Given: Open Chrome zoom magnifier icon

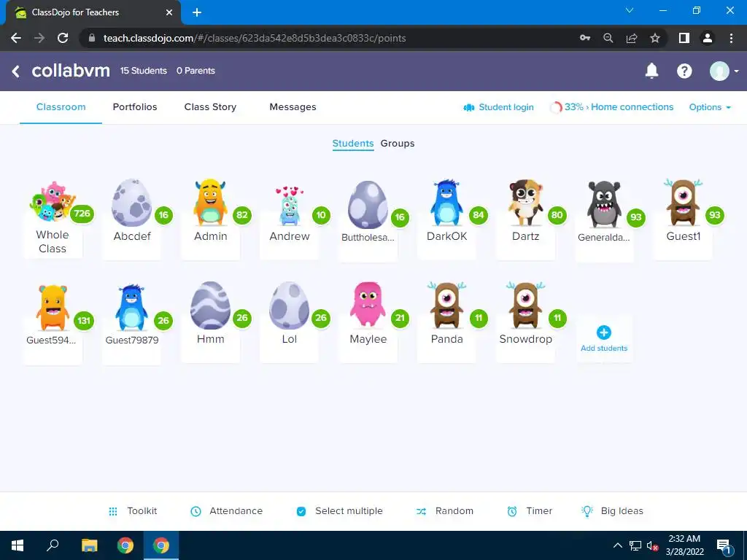Looking at the screenshot, I should (x=608, y=38).
